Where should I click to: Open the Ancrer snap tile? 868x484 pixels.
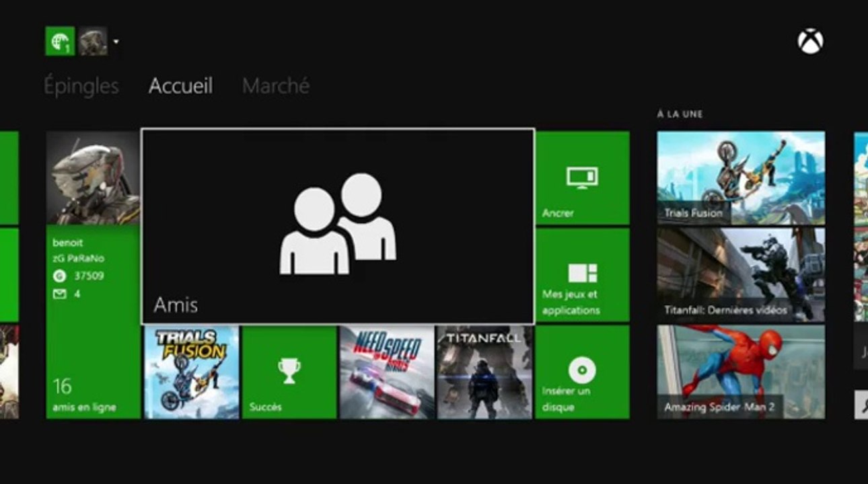pos(583,178)
